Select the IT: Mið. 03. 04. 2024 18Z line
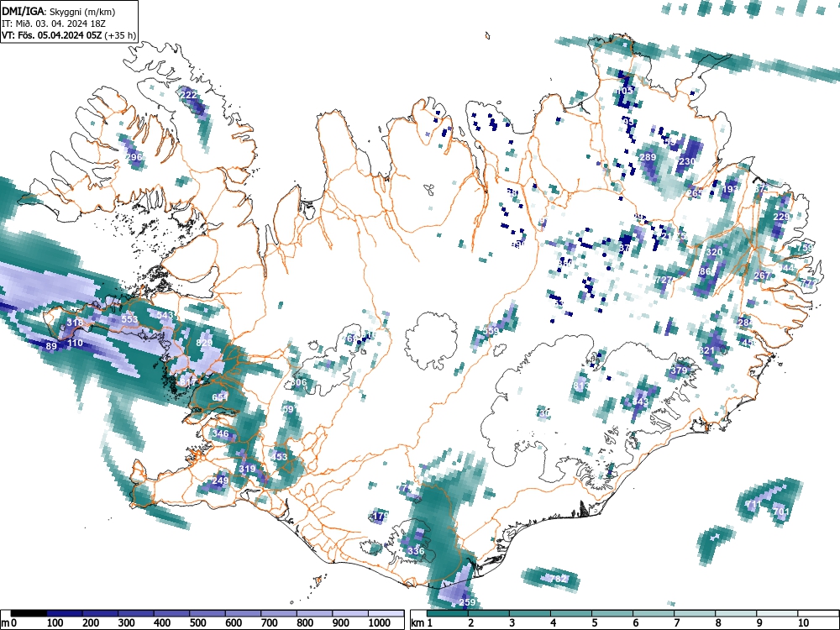The height and width of the screenshot is (630, 840). click(x=55, y=24)
